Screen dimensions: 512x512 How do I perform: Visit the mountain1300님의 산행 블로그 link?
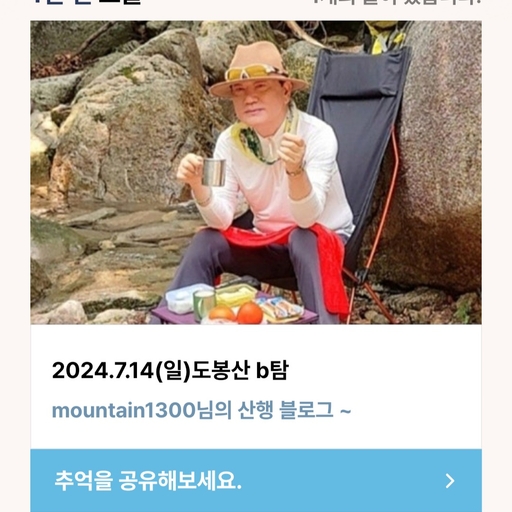(x=201, y=410)
